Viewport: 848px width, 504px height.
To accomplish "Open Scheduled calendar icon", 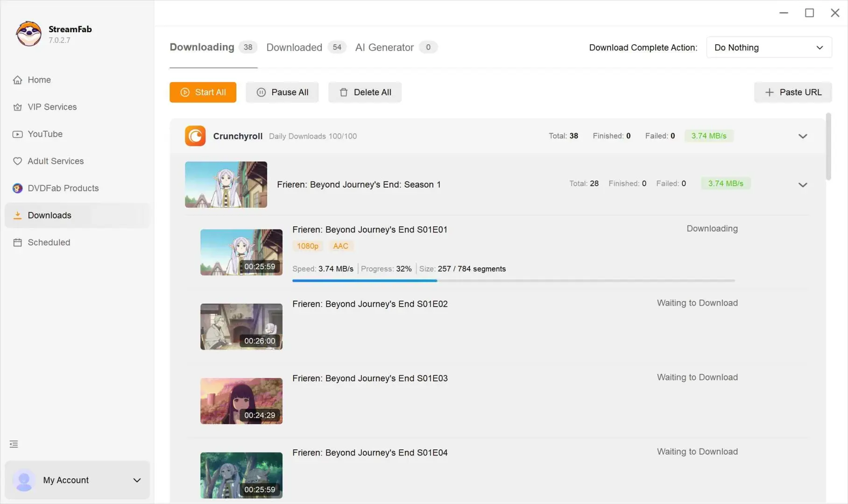I will point(17,242).
